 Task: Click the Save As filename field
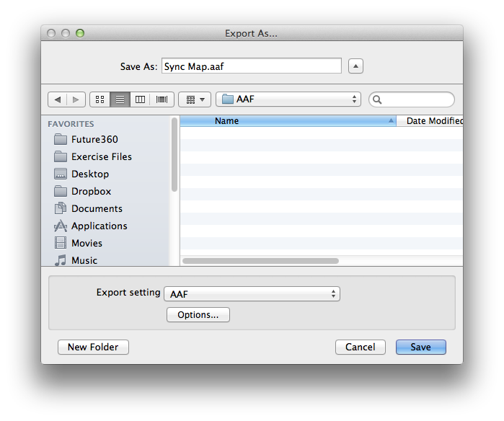click(x=252, y=66)
